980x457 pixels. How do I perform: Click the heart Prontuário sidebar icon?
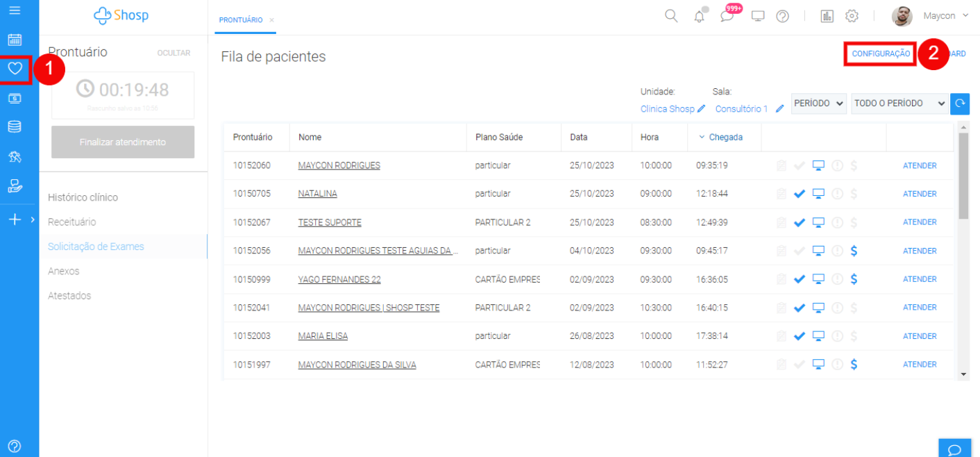click(x=15, y=69)
